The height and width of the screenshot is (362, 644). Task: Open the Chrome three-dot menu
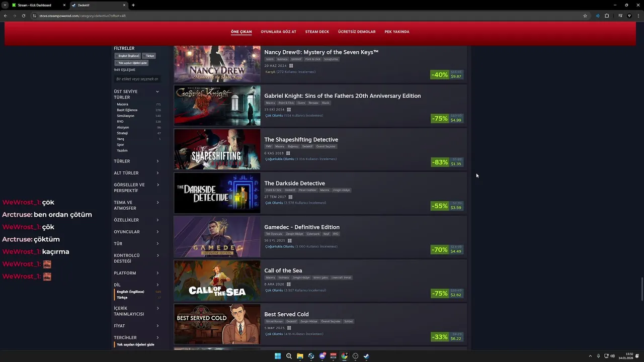(x=638, y=16)
